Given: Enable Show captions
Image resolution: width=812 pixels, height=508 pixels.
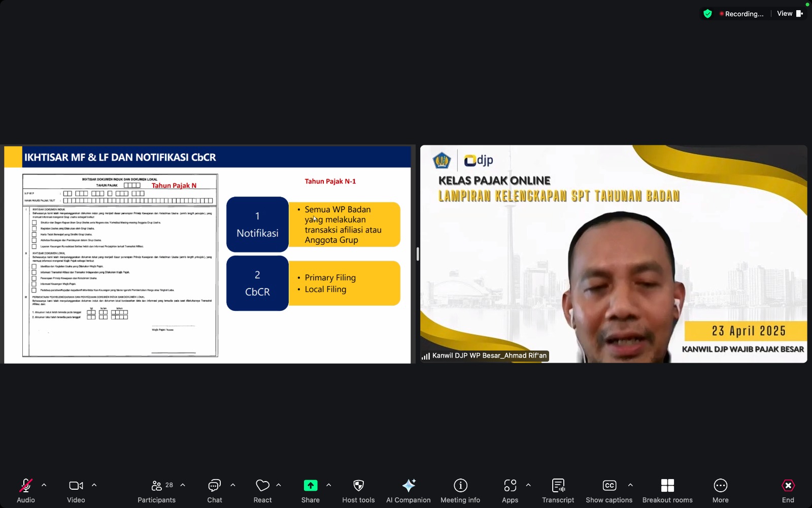Looking at the screenshot, I should 609,490.
